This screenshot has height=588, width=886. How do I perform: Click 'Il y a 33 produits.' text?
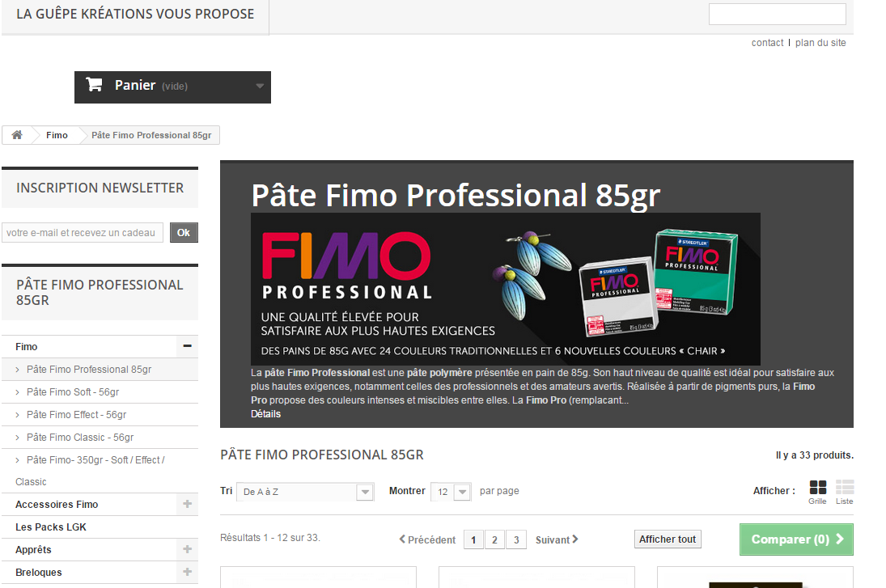(814, 455)
